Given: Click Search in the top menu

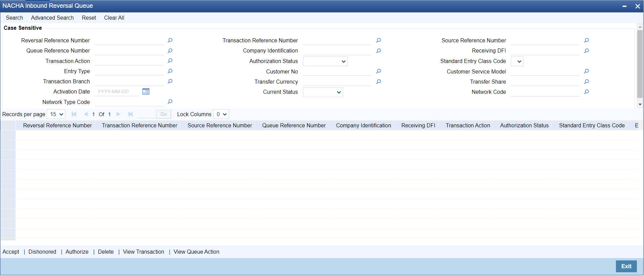Looking at the screenshot, I should (14, 18).
